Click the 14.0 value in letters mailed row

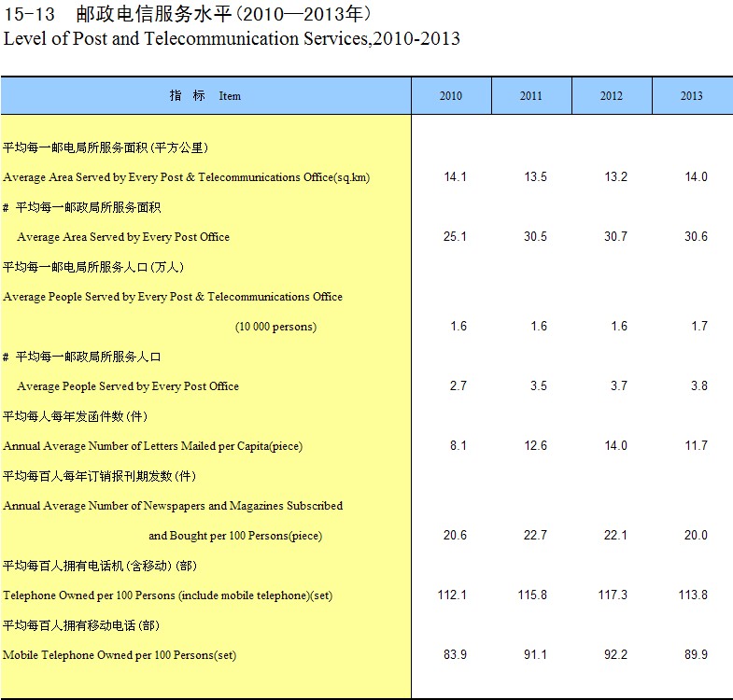point(615,446)
